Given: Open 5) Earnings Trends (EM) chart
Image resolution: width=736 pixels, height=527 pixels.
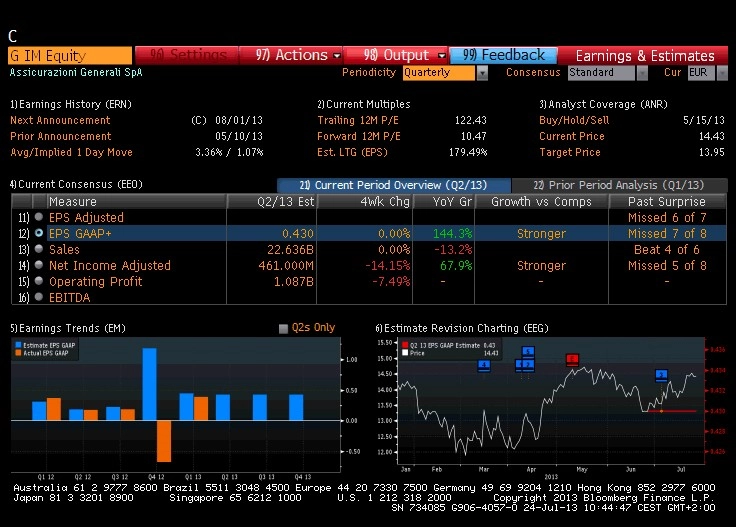Looking at the screenshot, I should 68,328.
